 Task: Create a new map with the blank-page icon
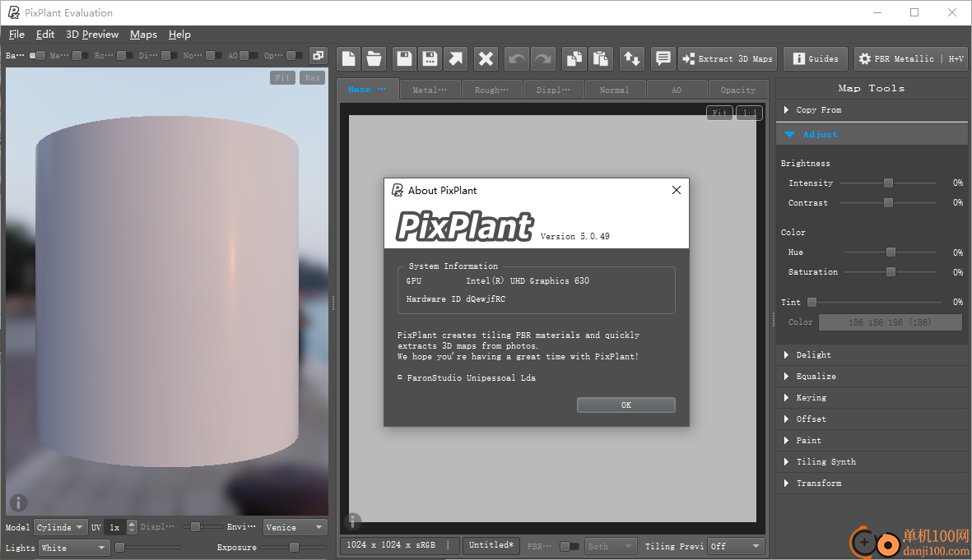[349, 59]
